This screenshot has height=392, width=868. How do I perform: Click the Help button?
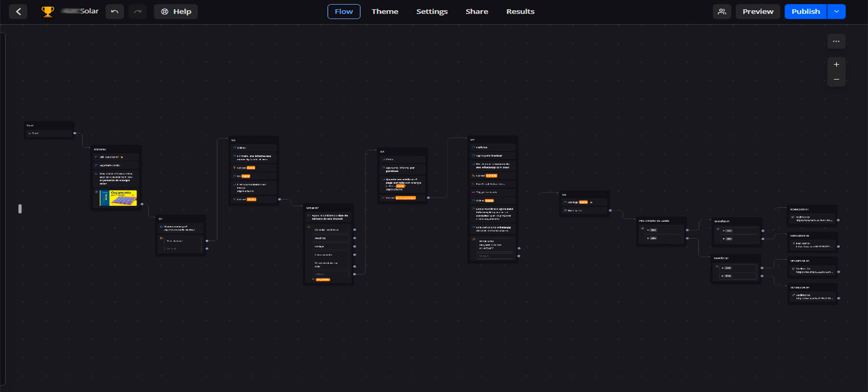click(176, 12)
